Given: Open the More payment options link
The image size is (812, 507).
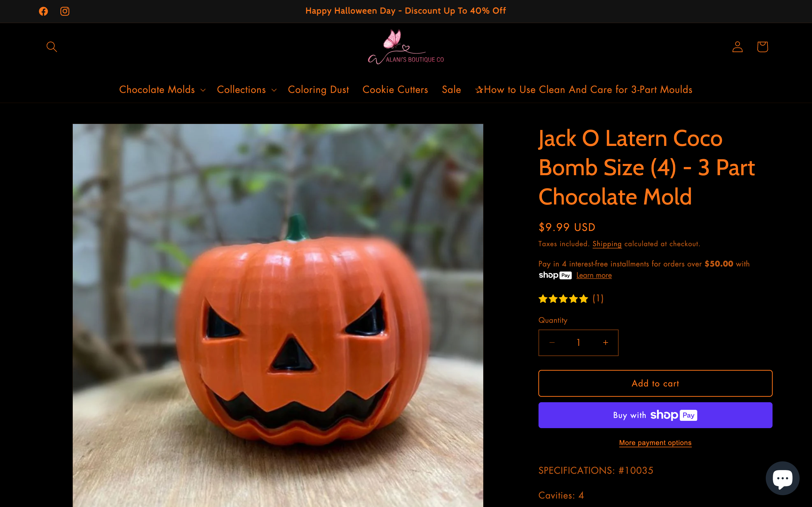Looking at the screenshot, I should point(655,442).
